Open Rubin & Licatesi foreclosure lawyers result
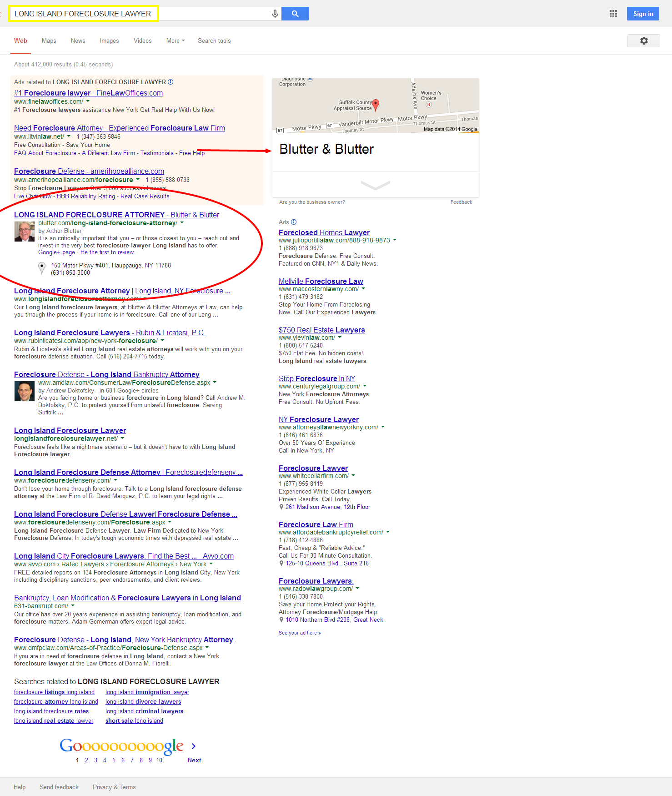Image resolution: width=672 pixels, height=796 pixels. [x=110, y=333]
